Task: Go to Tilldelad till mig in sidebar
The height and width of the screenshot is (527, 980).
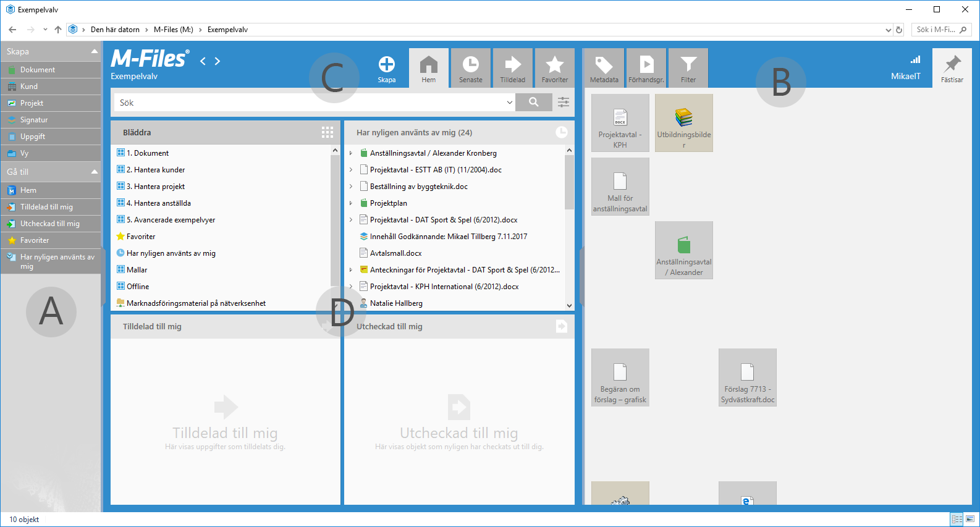Action: click(x=51, y=207)
